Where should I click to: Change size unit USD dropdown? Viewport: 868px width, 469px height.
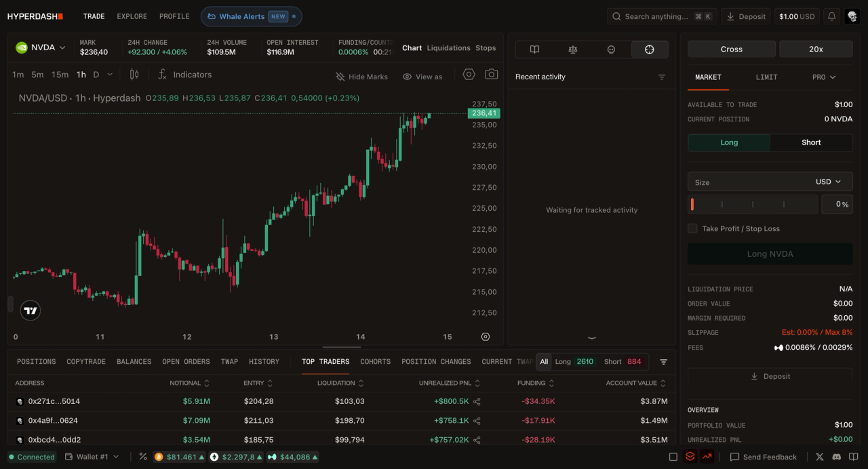[828, 182]
